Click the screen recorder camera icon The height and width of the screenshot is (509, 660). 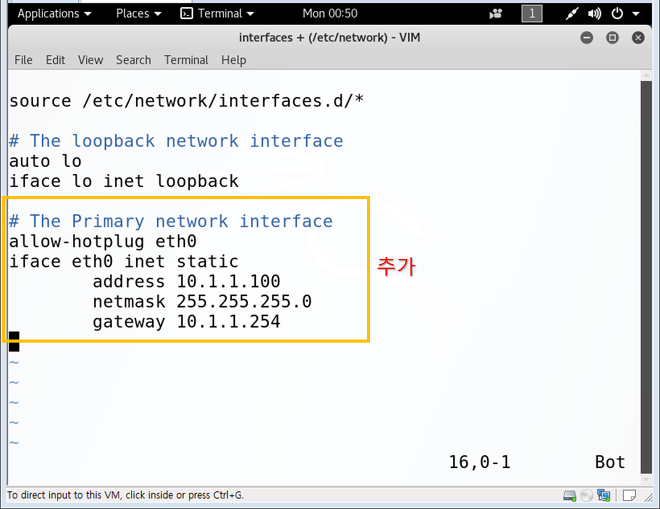pos(496,14)
